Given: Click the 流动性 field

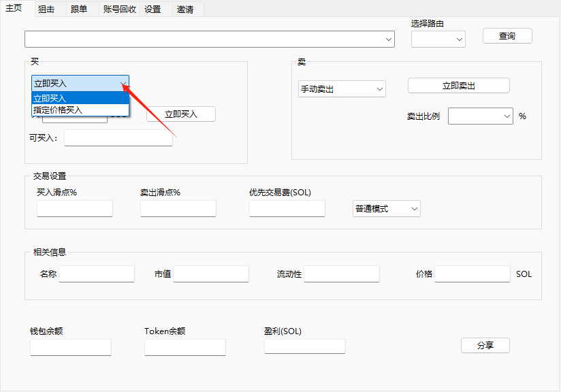Looking at the screenshot, I should pos(342,274).
